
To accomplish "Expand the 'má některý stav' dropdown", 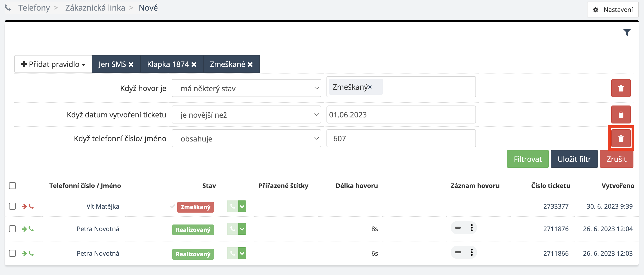I will click(x=246, y=88).
